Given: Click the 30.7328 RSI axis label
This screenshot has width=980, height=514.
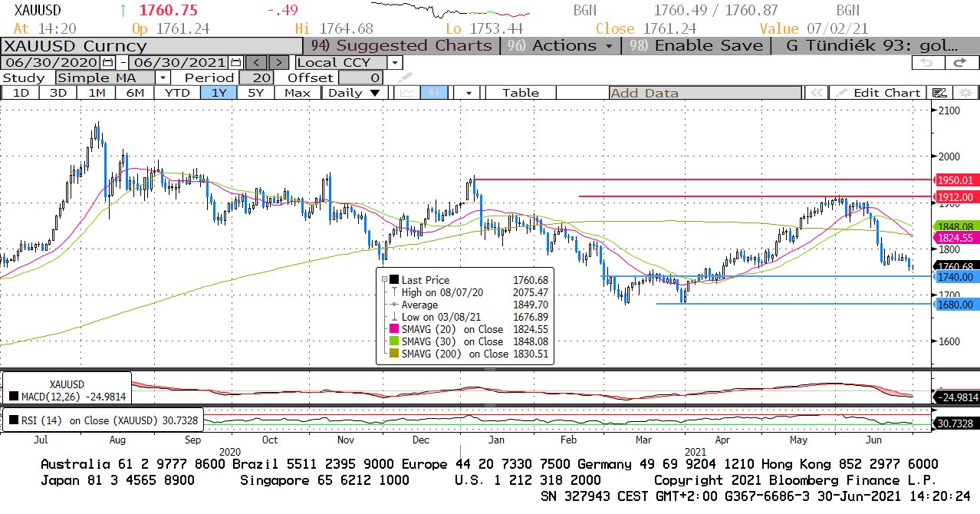Looking at the screenshot, I should point(956,423).
